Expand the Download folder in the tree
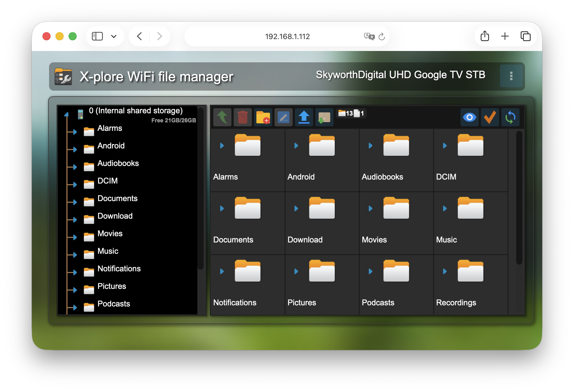Image resolution: width=574 pixels, height=392 pixels. click(75, 220)
